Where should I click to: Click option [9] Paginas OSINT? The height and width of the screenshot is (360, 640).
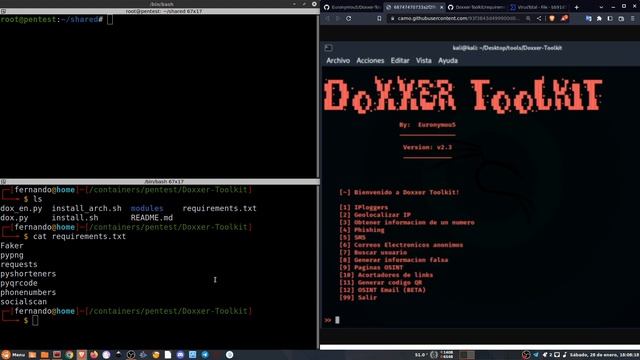tap(371, 267)
